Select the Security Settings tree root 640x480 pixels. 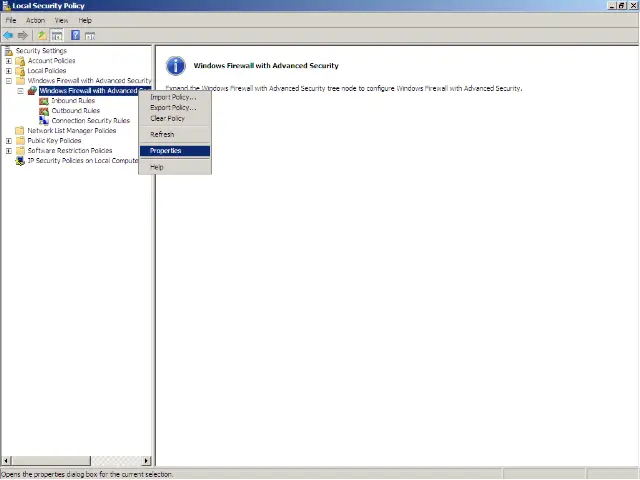[x=41, y=51]
